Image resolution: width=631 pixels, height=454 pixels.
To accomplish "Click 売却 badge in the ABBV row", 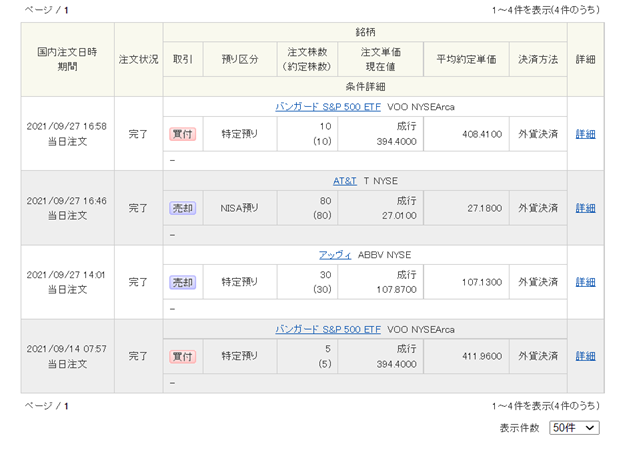I will [x=182, y=282].
